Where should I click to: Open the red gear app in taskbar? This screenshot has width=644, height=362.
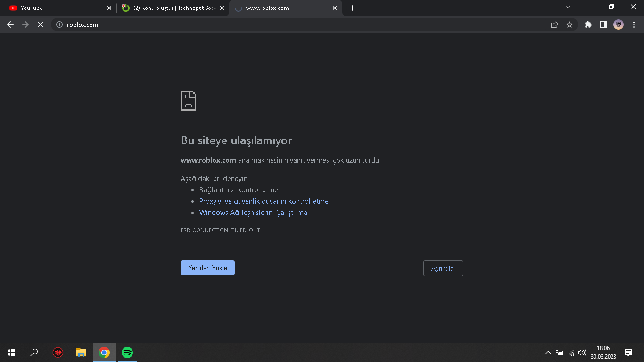point(58,353)
